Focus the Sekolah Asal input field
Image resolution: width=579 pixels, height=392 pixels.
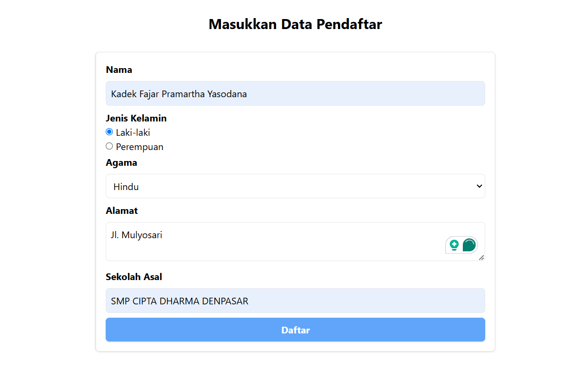point(295,301)
